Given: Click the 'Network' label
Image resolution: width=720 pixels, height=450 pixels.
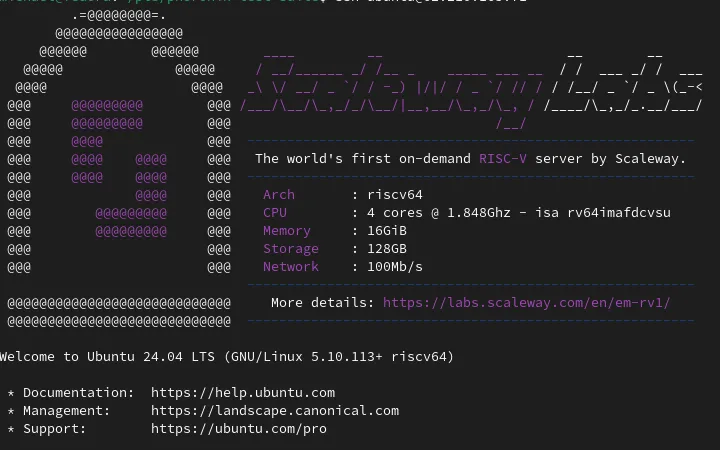Looking at the screenshot, I should point(291,267).
